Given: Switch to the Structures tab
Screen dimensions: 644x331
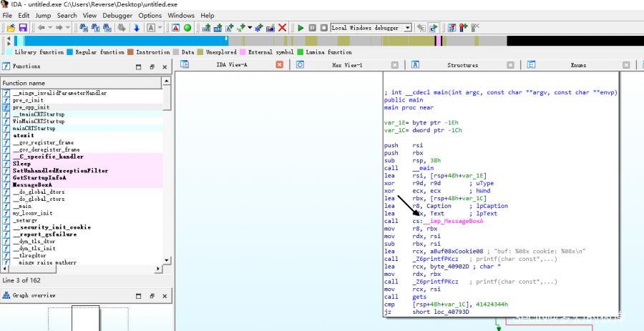Looking at the screenshot, I should click(462, 65).
